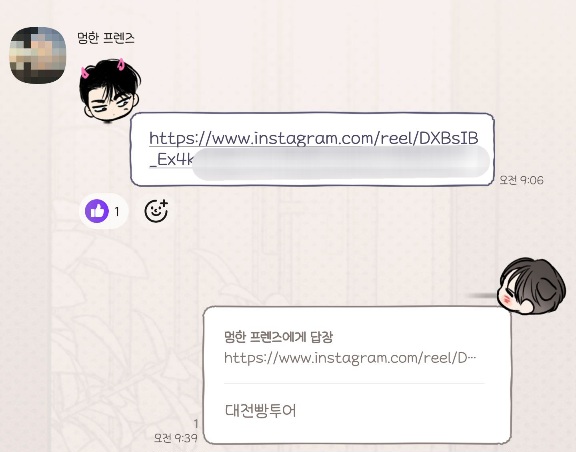The height and width of the screenshot is (452, 576).
Task: Open the Instagram reel link DXBsIB
Action: [314, 139]
